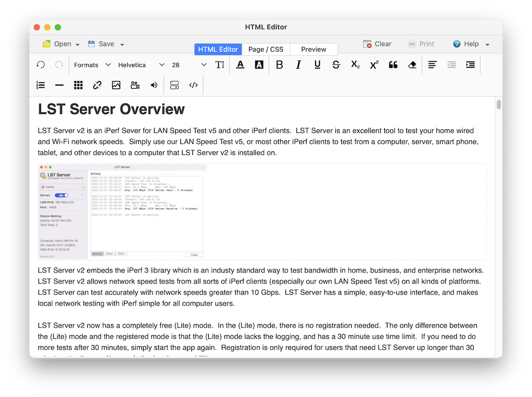Insert a hyperlink with the chain icon
Screen dimensions: 532x397
point(97,85)
